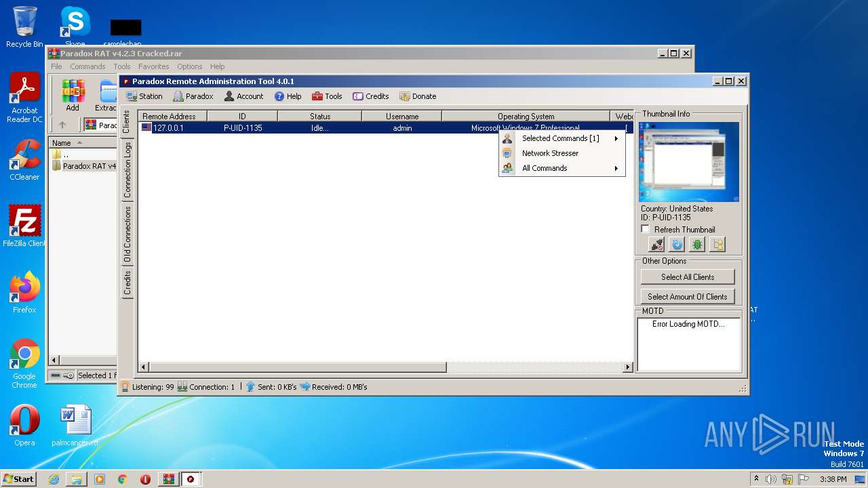The height and width of the screenshot is (488, 868).
Task: Open the Google Chrome desktop icon
Action: click(24, 364)
